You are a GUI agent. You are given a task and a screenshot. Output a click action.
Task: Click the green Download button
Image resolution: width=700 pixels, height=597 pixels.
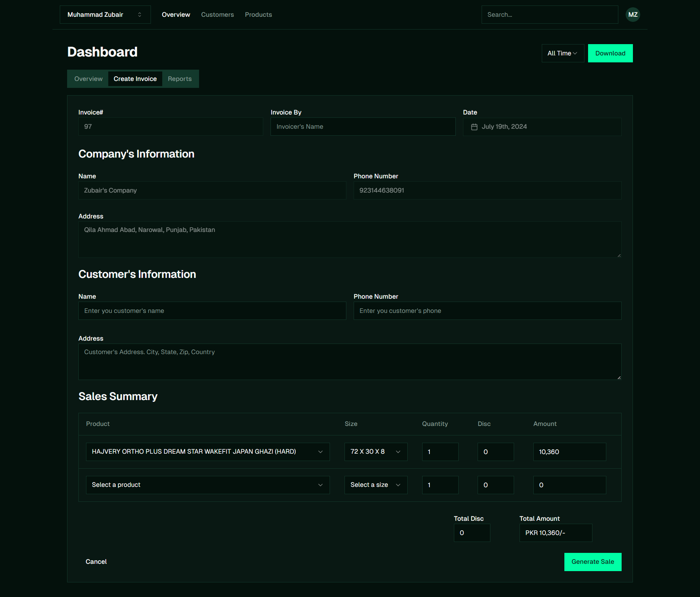tap(610, 53)
